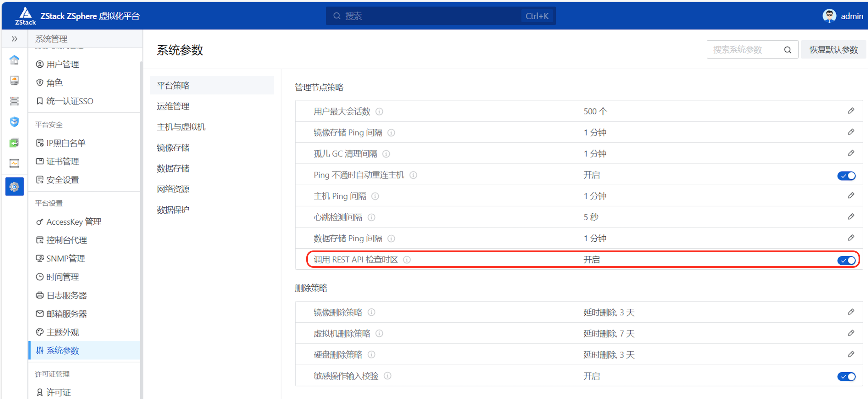This screenshot has height=399, width=868.
Task: Open the hosts/server resources sidebar icon
Action: pyautogui.click(x=14, y=101)
